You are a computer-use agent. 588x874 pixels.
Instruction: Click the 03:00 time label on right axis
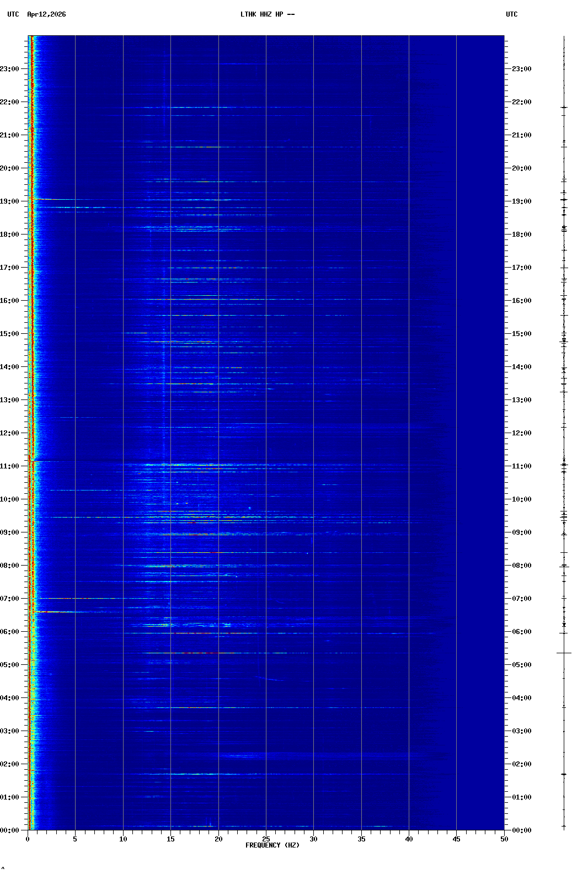[x=521, y=731]
